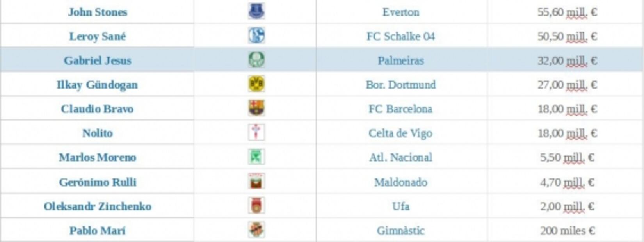Image resolution: width=644 pixels, height=242 pixels.
Task: Select the Gabriel Jesus name
Action: coord(98,60)
